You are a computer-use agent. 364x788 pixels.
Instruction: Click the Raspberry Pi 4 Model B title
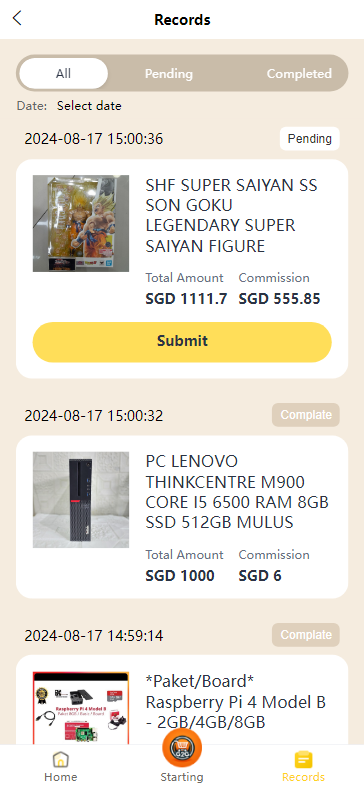(236, 702)
